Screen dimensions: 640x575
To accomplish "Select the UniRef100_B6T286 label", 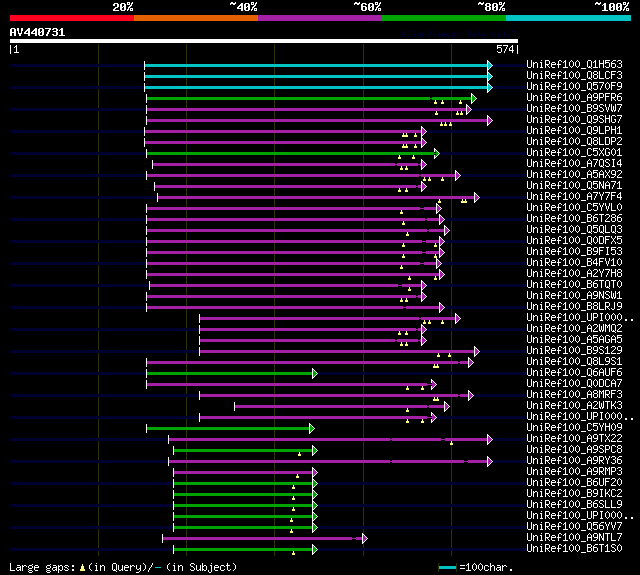I will click(x=574, y=219).
